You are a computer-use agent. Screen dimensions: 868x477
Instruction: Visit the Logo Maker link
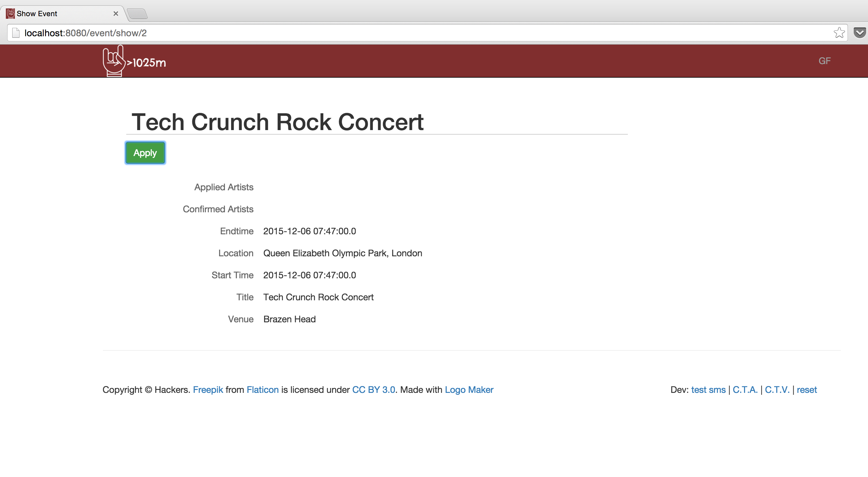pos(469,390)
